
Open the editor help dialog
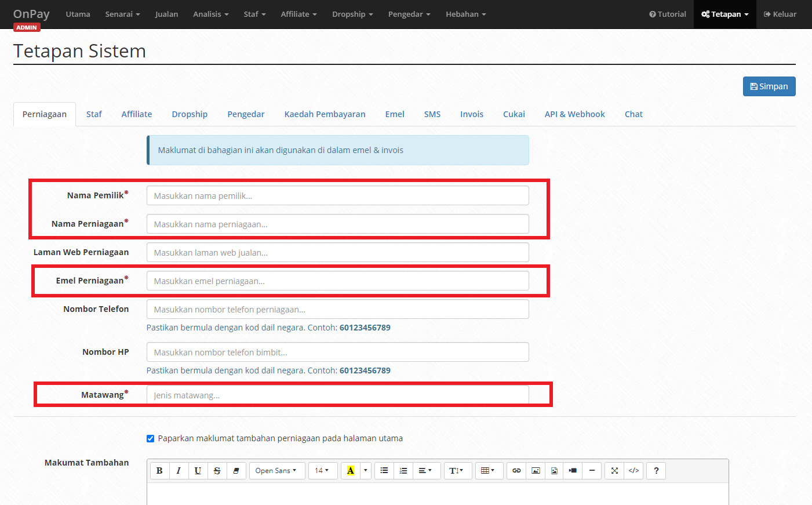click(656, 470)
